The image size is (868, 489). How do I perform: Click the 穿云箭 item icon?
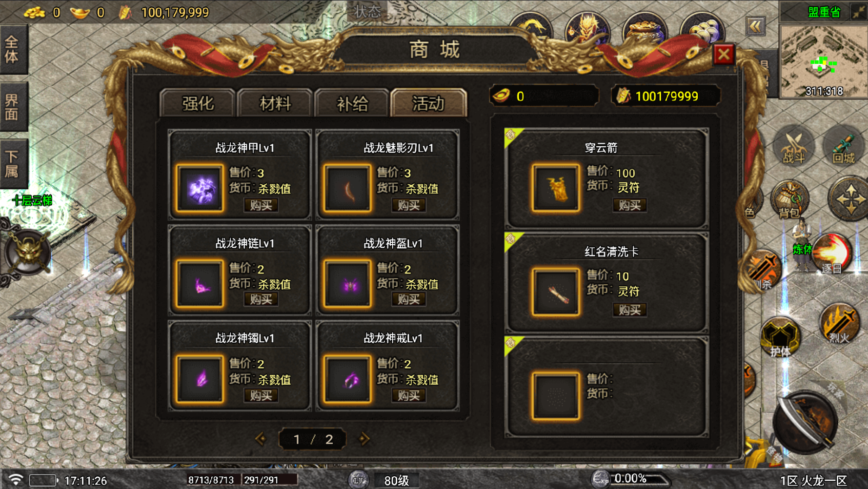(556, 188)
